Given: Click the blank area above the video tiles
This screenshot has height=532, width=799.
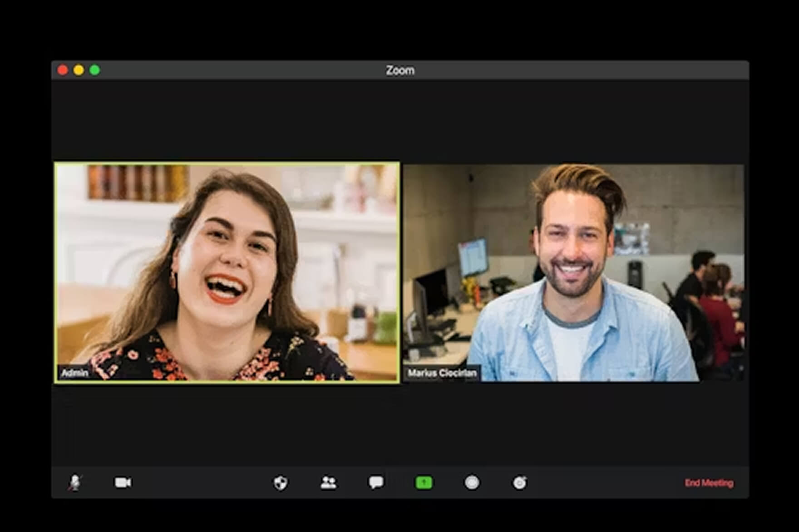Looking at the screenshot, I should click(x=399, y=120).
